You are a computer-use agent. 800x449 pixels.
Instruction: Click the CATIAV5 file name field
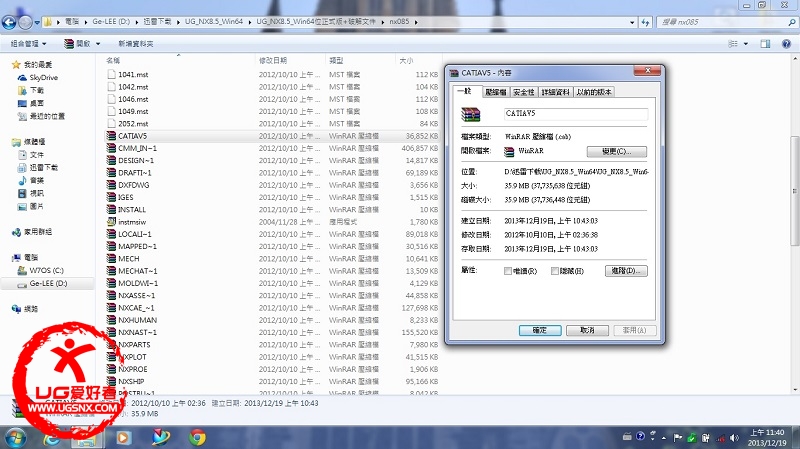pos(576,114)
